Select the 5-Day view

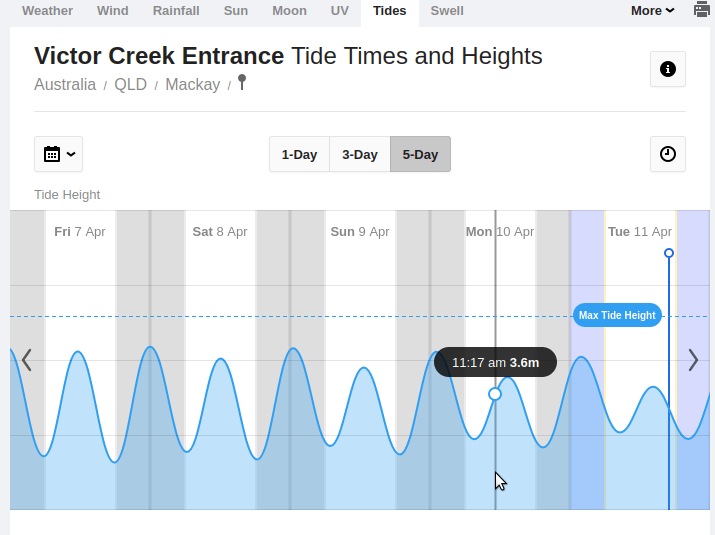420,154
